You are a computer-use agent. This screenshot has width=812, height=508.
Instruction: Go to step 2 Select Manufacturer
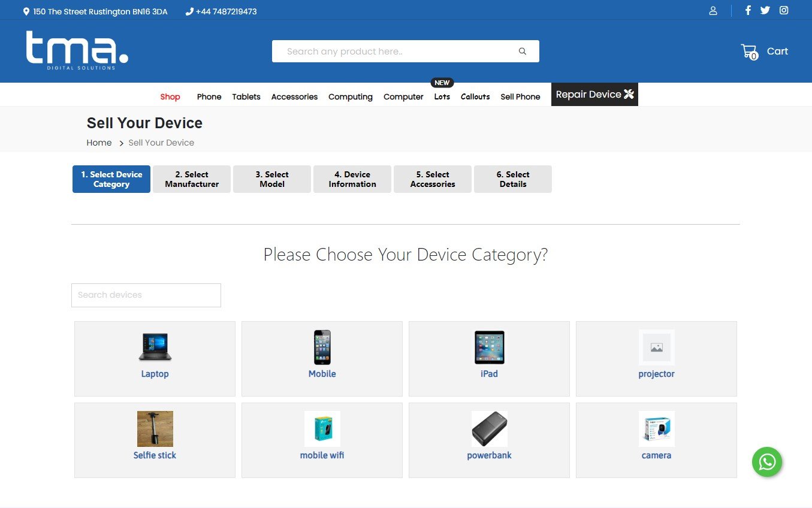pyautogui.click(x=192, y=179)
